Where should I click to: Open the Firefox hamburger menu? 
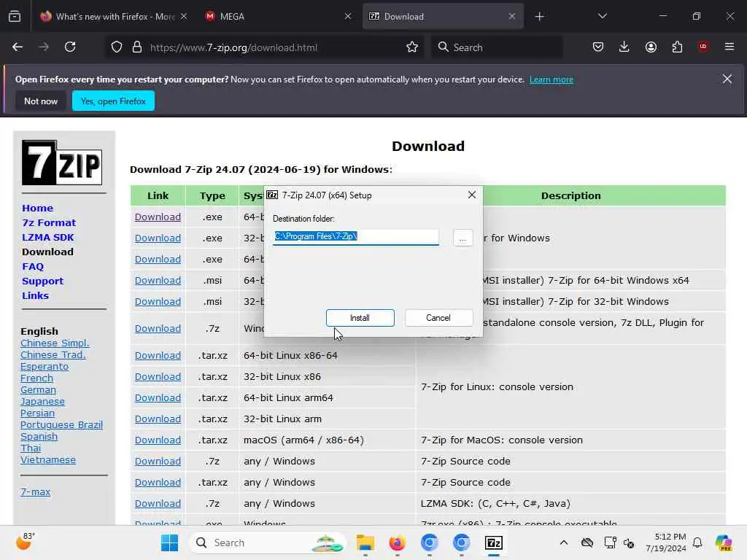(729, 47)
